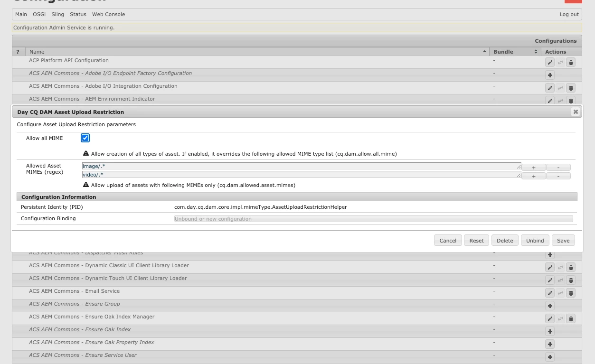Edit Ensure Oak Index Manager configuration
The width and height of the screenshot is (595, 364).
[550, 318]
